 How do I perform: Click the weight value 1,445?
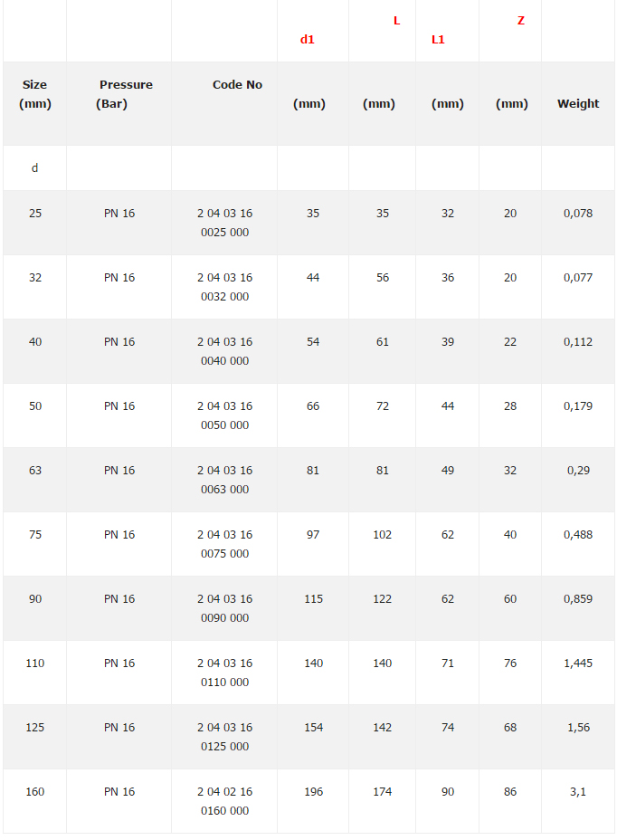click(x=578, y=663)
